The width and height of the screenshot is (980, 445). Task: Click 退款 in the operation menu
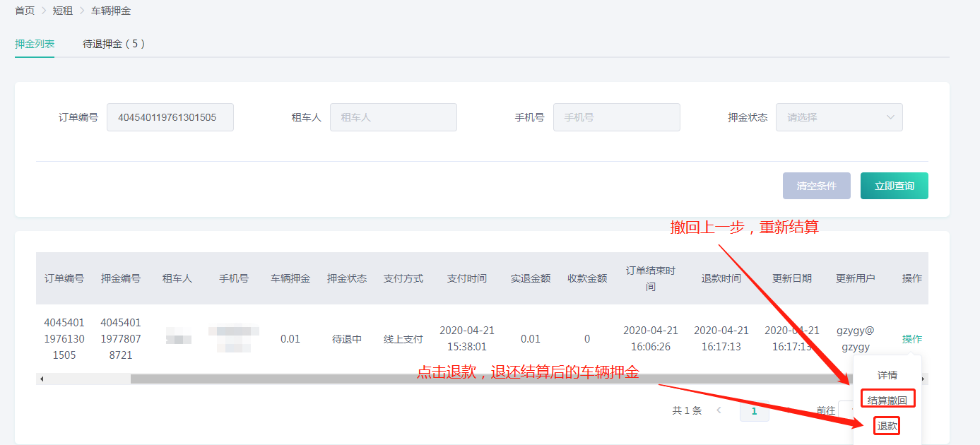[887, 426]
